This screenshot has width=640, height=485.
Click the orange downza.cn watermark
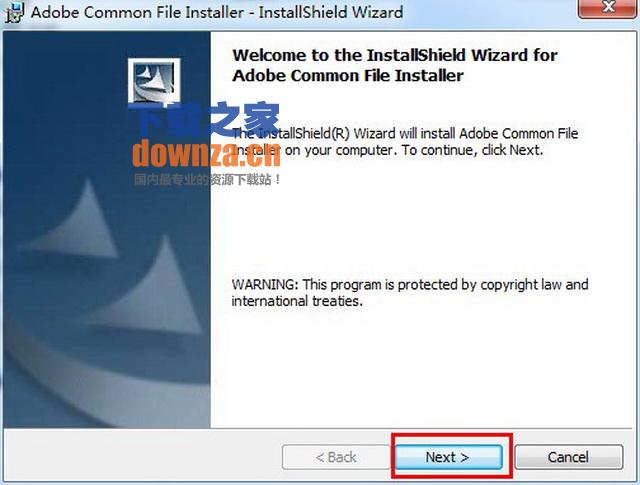[206, 153]
